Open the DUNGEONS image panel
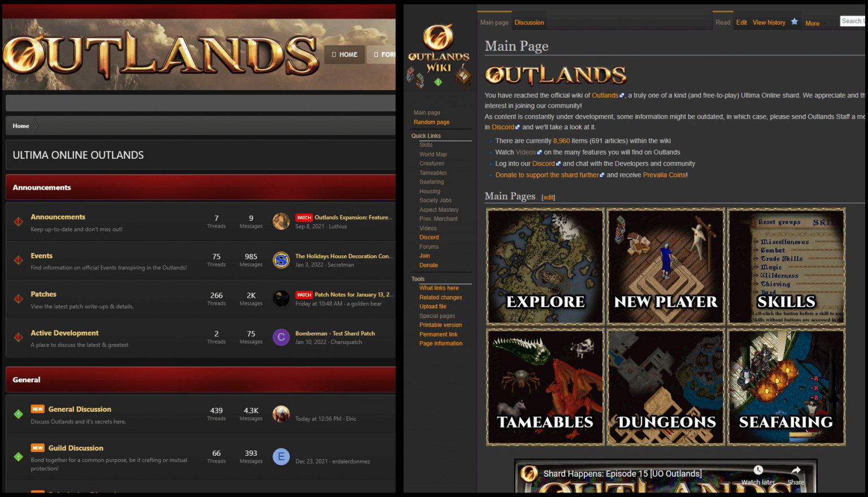 pos(666,387)
